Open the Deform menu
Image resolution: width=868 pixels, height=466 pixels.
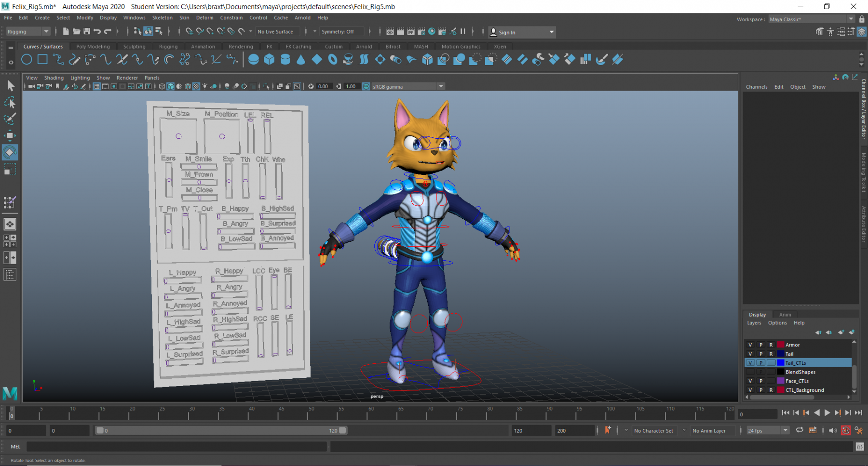pos(204,18)
